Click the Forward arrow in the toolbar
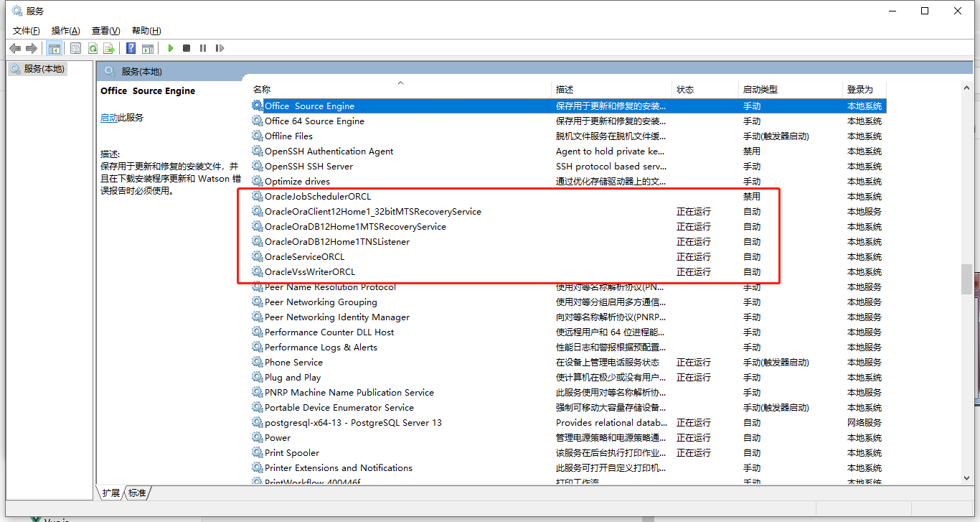 [x=32, y=48]
